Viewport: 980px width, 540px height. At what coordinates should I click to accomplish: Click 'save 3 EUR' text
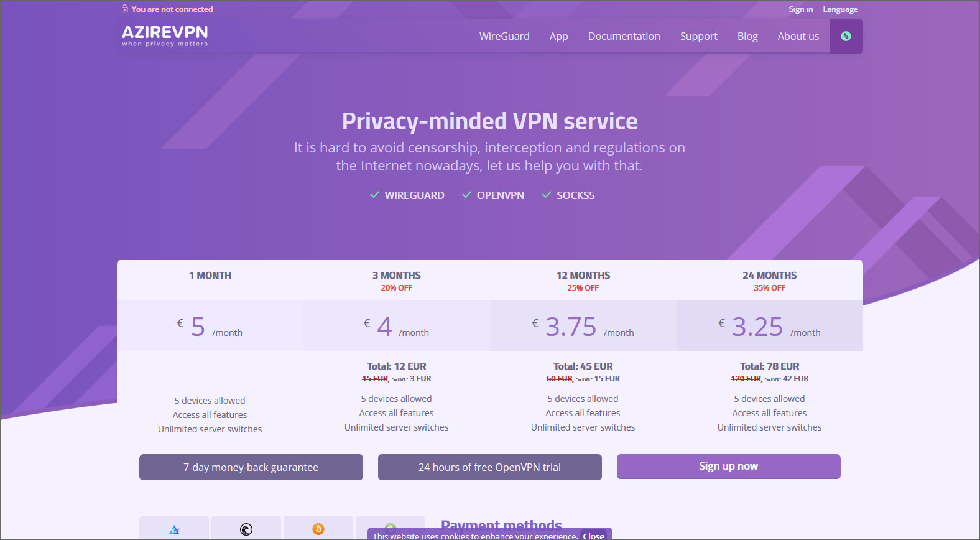coord(412,379)
